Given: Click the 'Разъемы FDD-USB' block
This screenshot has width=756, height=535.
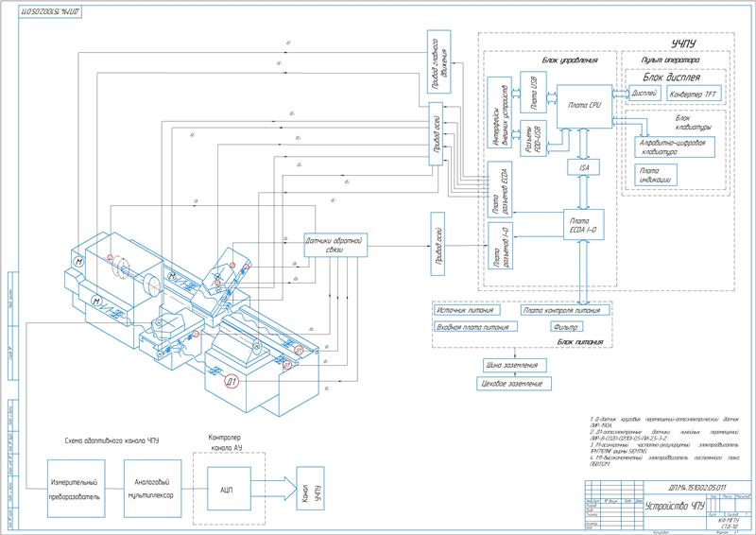Looking at the screenshot, I should coord(533,138).
